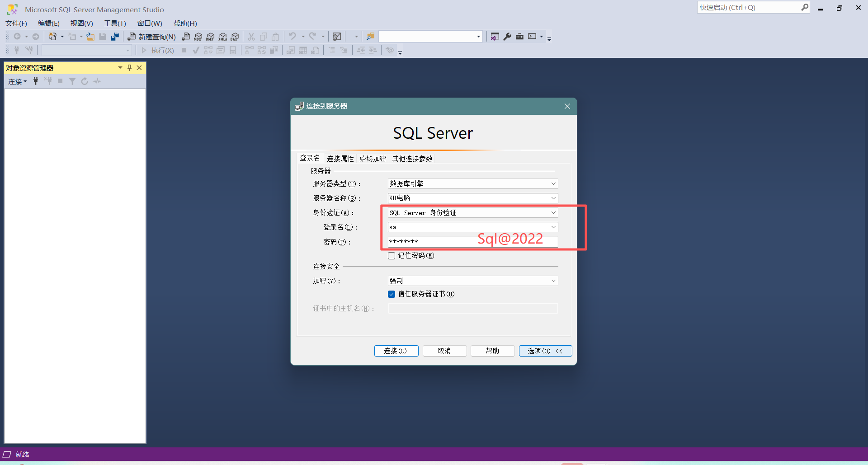Switch to the 其他连接参数 tab
The height and width of the screenshot is (465, 868).
click(412, 159)
